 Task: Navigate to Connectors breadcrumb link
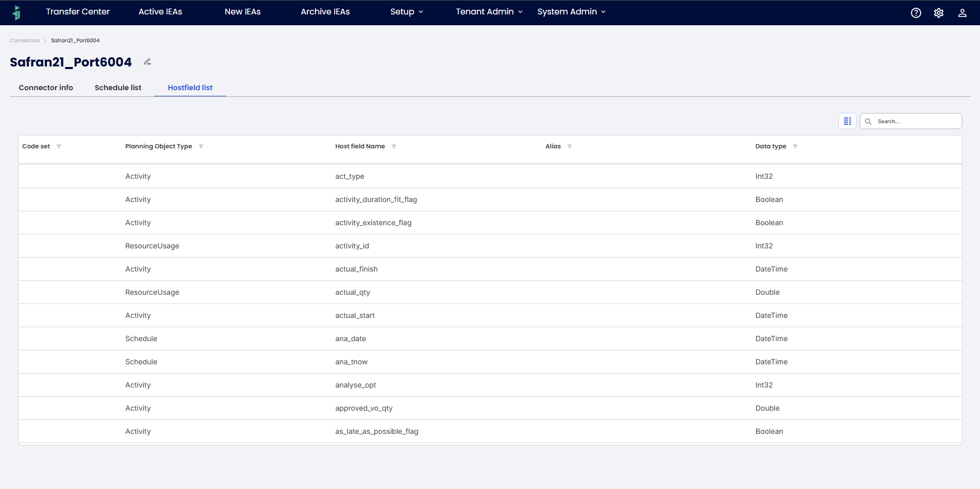click(25, 40)
